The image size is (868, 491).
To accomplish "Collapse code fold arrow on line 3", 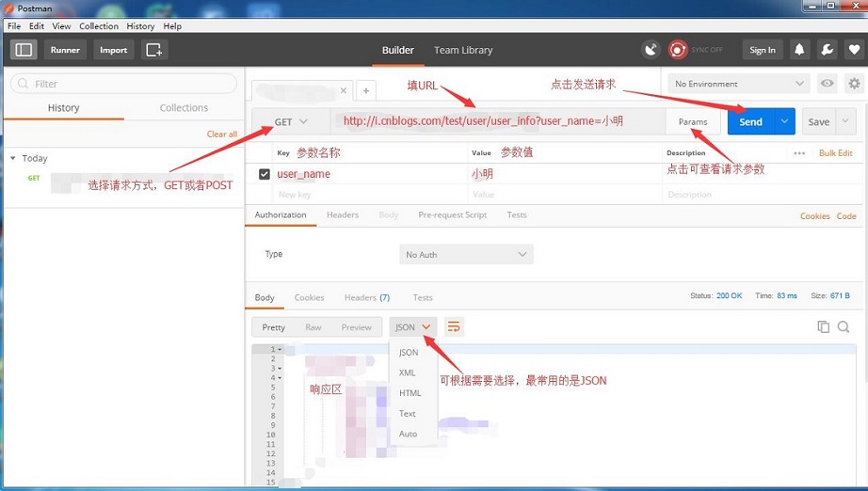I will click(x=280, y=369).
